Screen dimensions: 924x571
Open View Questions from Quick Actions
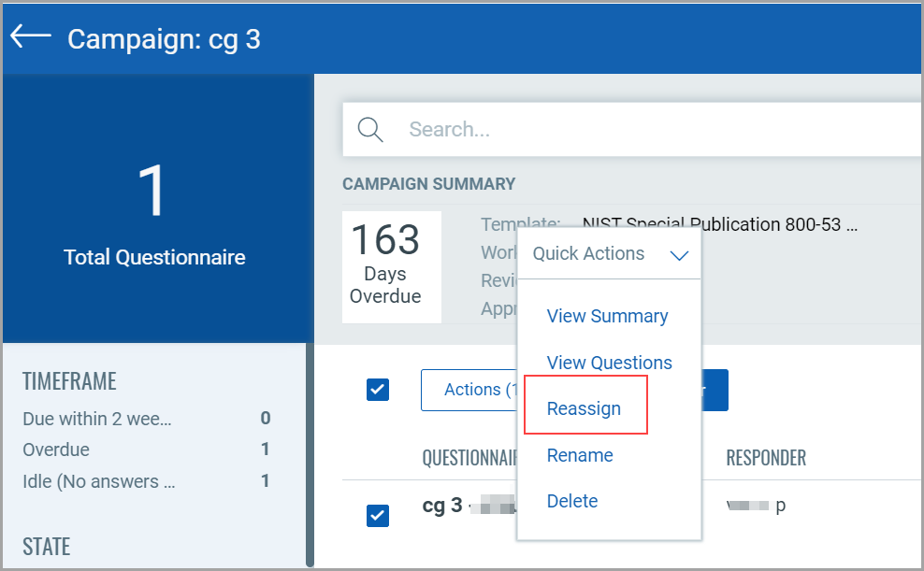point(609,363)
